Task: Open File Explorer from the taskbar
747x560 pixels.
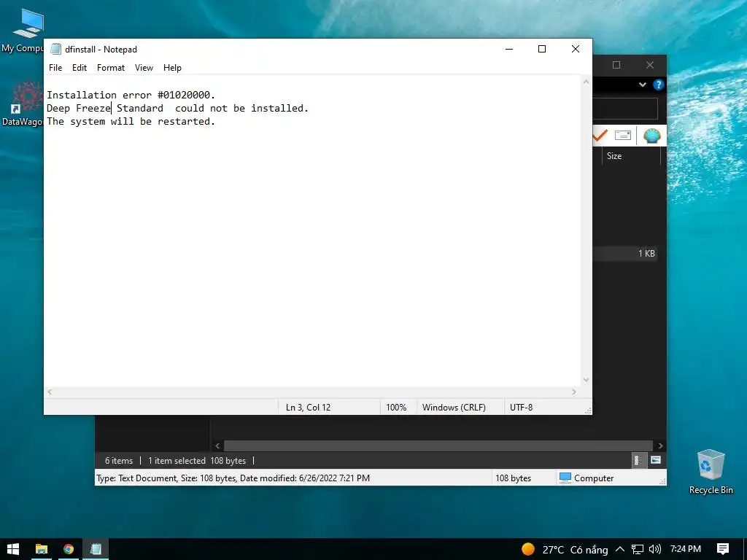Action: (x=42, y=549)
